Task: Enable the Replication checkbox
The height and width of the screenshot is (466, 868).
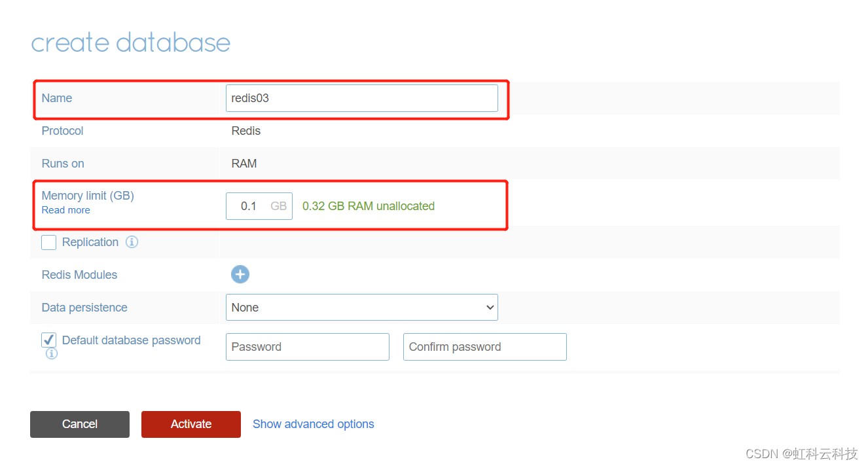Action: click(48, 242)
